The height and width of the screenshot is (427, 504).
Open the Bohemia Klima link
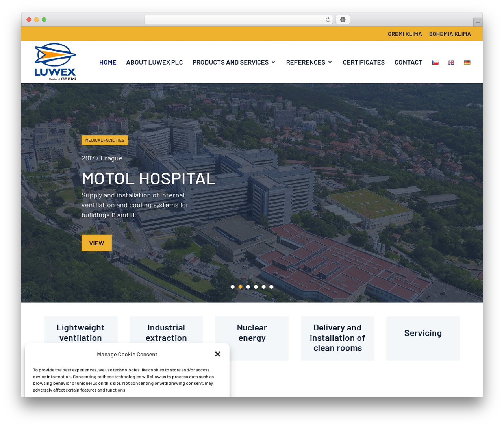(450, 34)
